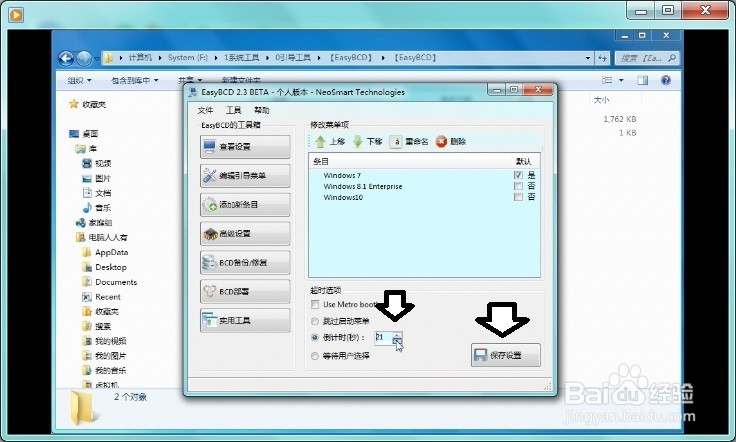Open the Include in library dropdown

coord(135,81)
